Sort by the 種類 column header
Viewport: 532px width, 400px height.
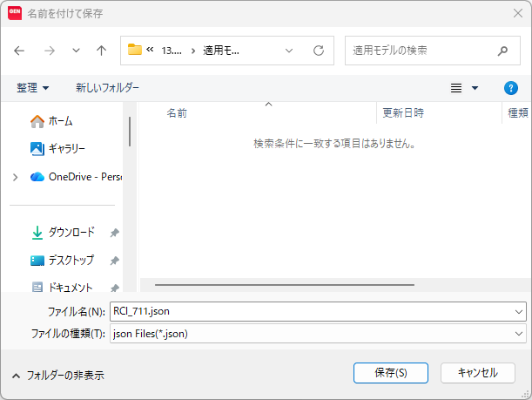click(x=517, y=113)
